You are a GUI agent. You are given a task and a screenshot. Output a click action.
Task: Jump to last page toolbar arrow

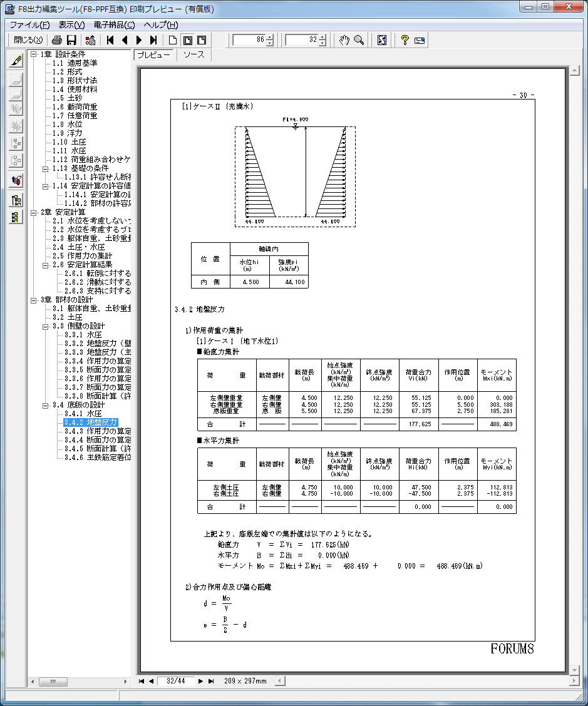coord(153,40)
